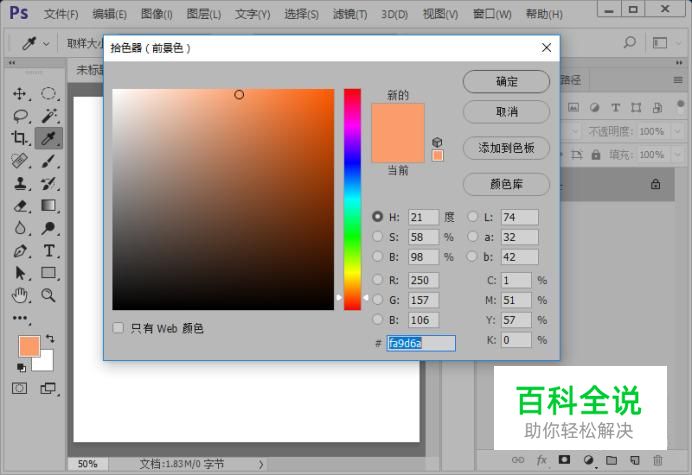Screen dimensions: 692x475
Task: Select the R red radio button
Action: pyautogui.click(x=377, y=280)
